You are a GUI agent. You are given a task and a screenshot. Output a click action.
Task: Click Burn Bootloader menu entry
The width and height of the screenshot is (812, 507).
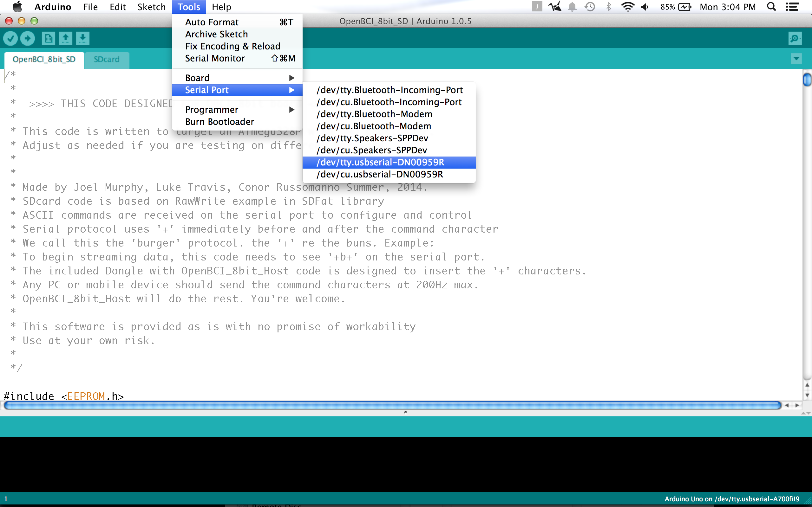219,122
